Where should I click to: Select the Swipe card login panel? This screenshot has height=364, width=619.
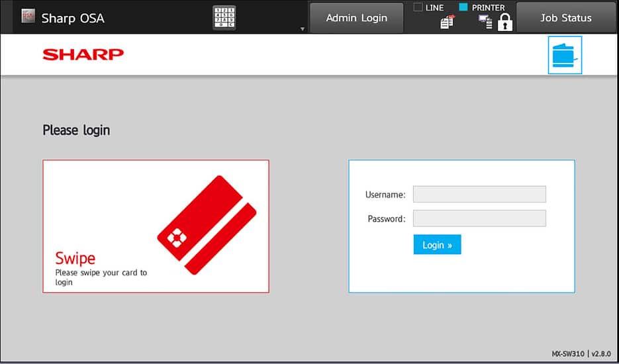pos(156,226)
